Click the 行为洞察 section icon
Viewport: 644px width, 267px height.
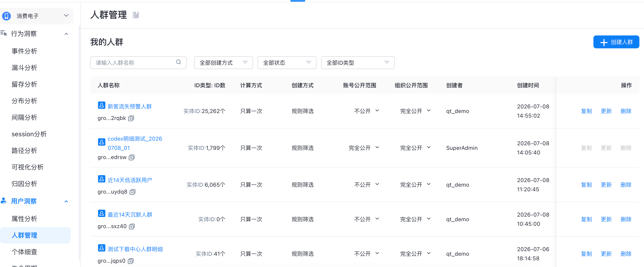(x=4, y=33)
